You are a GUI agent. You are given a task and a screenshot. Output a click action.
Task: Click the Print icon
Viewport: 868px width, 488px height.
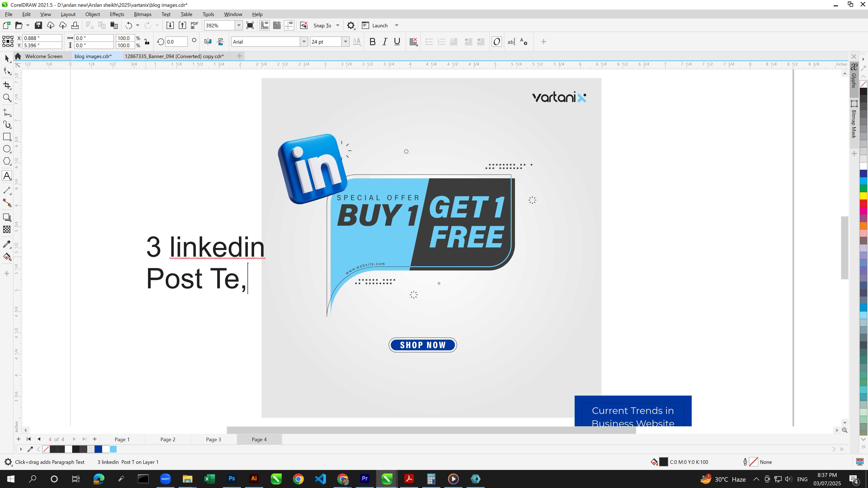(x=75, y=26)
